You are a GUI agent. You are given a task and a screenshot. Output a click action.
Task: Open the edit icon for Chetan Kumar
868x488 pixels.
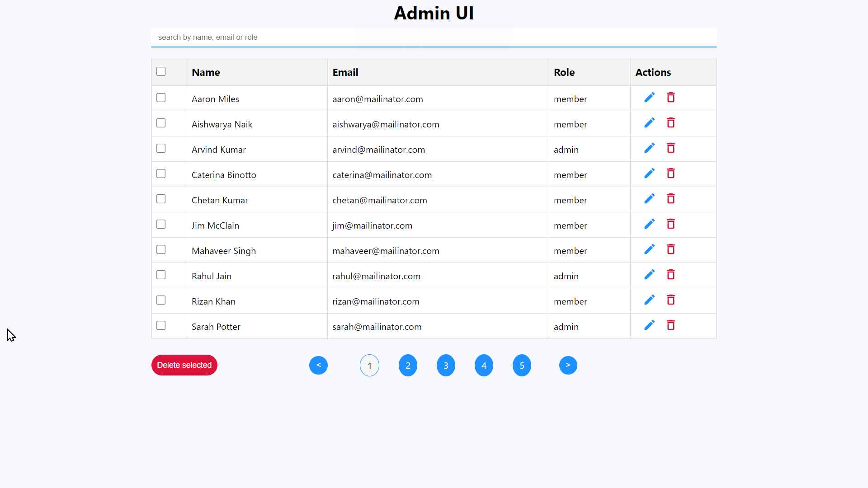point(649,198)
